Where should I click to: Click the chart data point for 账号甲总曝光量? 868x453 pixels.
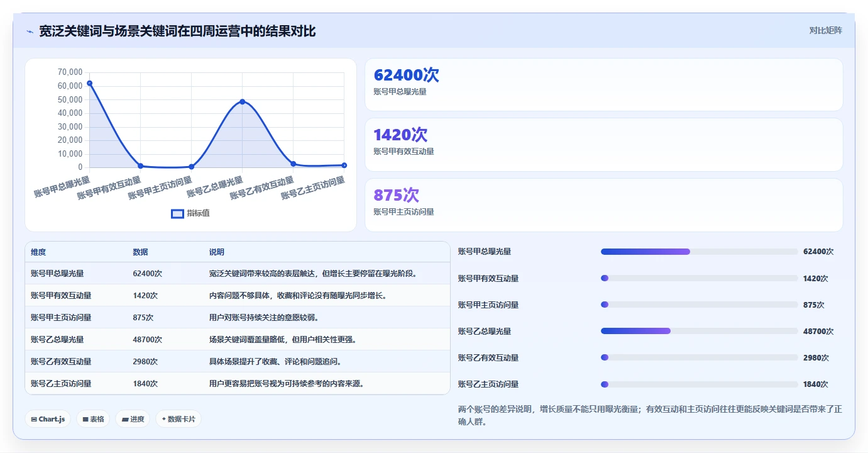click(90, 83)
